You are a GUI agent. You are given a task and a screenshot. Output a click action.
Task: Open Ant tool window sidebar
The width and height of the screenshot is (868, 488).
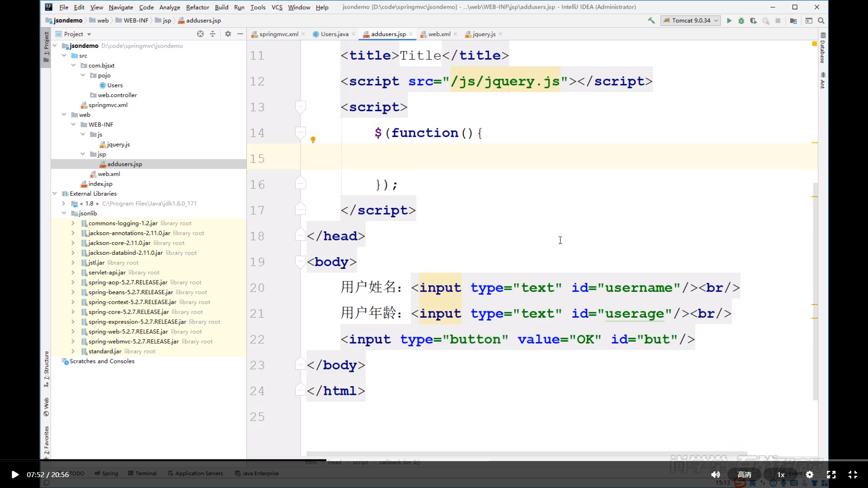coord(823,80)
